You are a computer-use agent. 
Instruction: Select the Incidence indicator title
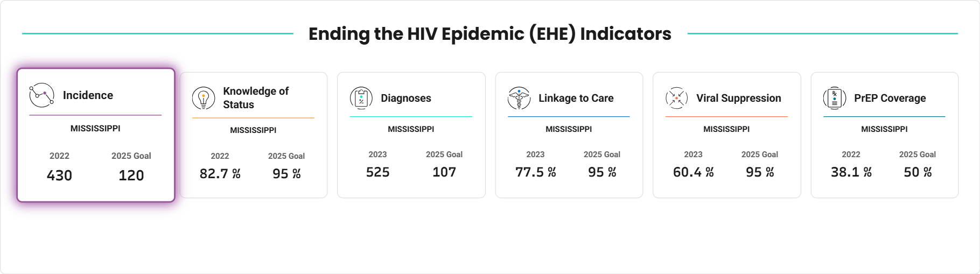[88, 95]
